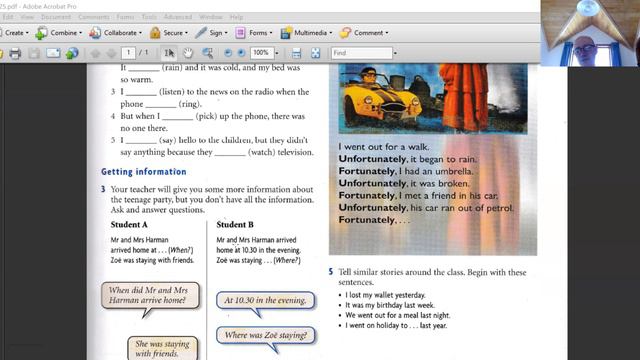Screen dimensions: 640x360
Task: Open the Advanced menu
Action: pyautogui.click(x=178, y=17)
